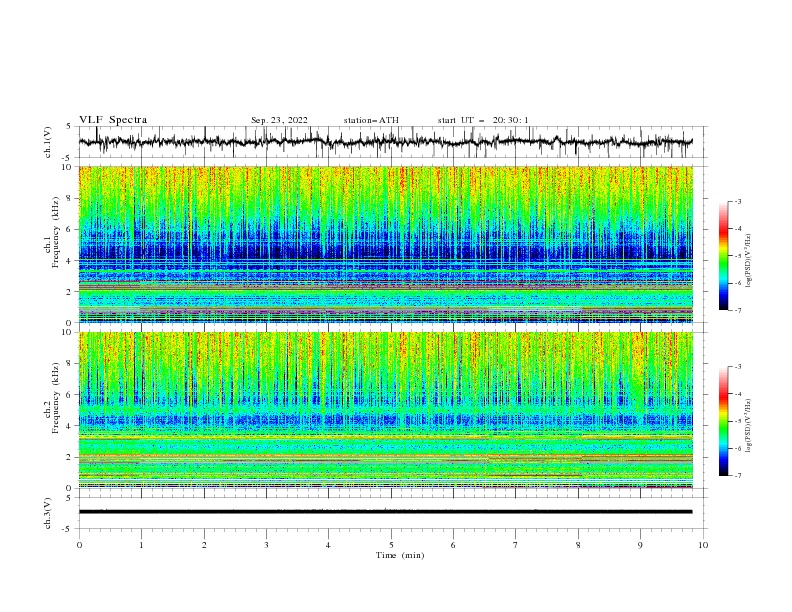
Task: Click the ch.1 voltage waveform trace
Action: 385,142
